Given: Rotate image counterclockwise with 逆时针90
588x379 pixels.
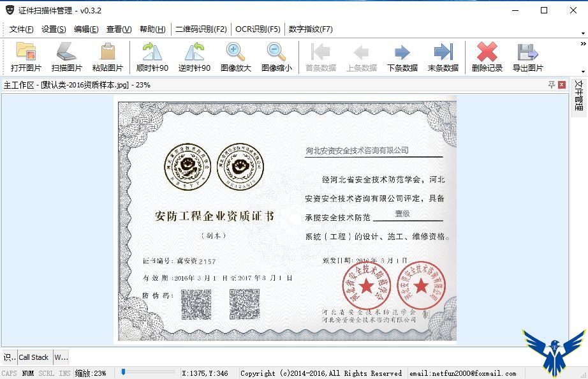Looking at the screenshot, I should [x=194, y=57].
